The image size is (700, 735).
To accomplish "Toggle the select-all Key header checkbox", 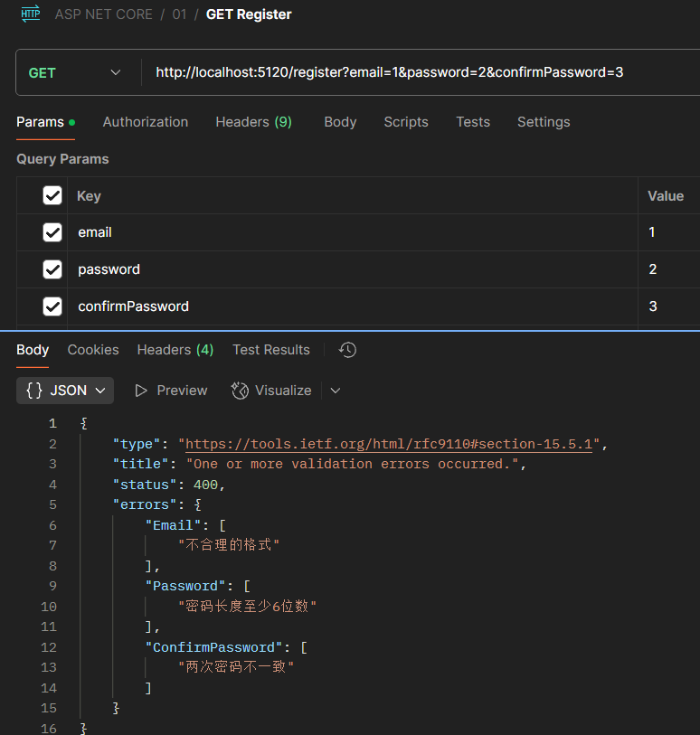I will pyautogui.click(x=52, y=196).
